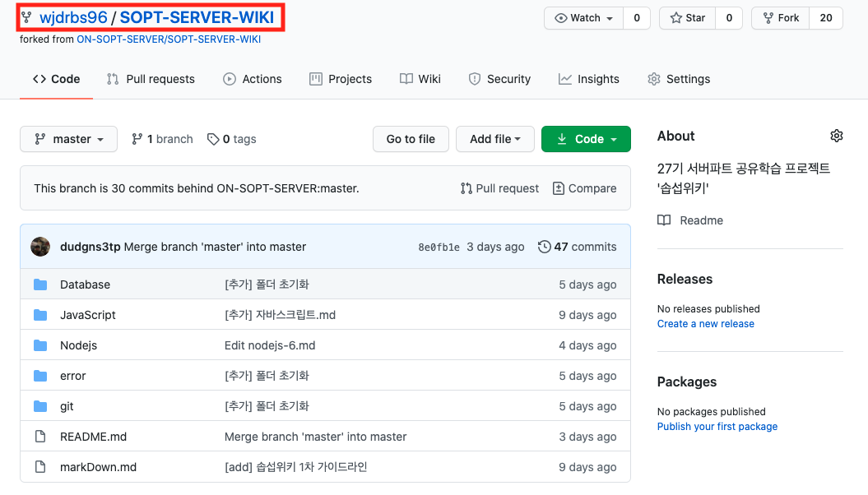Image resolution: width=868 pixels, height=495 pixels.
Task: Click the watchers count next to Watch
Action: (x=637, y=18)
